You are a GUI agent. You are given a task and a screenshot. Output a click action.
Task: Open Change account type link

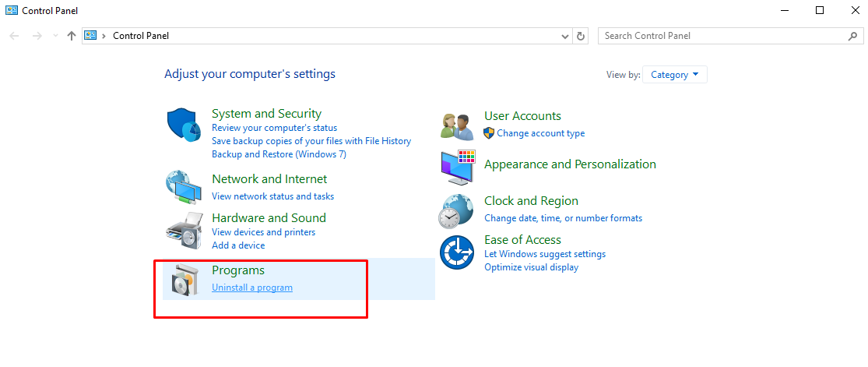[x=540, y=133]
